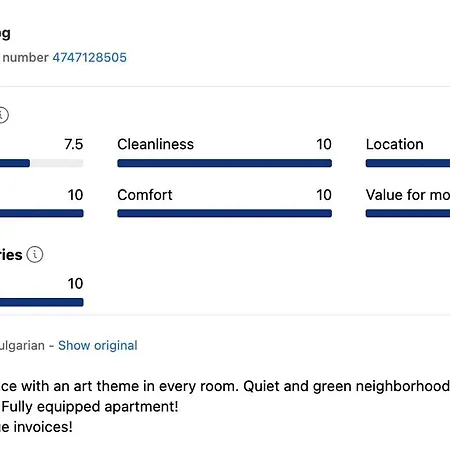Screen dimensions: 450x450
Task: Open booking number 4747128505 link
Action: pos(89,58)
